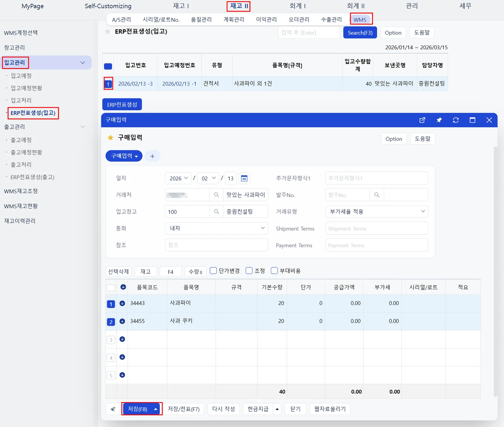The height and width of the screenshot is (427, 504).
Task: Click the 거래처 search magnifier icon
Action: (x=216, y=195)
